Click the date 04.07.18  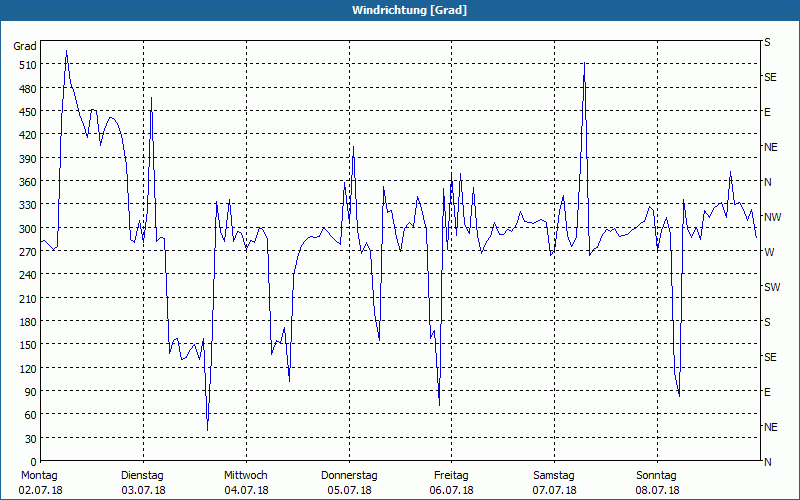(x=246, y=490)
